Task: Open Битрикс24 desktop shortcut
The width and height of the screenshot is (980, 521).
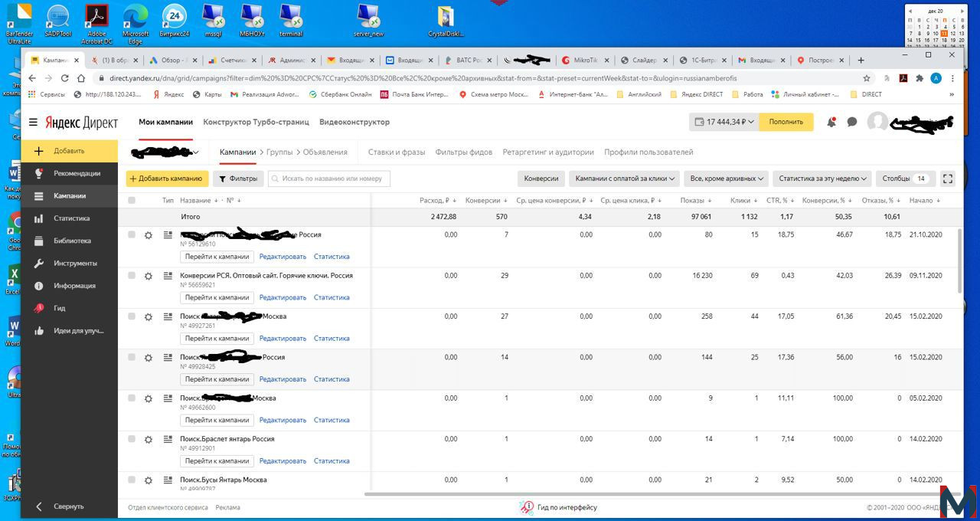Action: pyautogui.click(x=175, y=21)
